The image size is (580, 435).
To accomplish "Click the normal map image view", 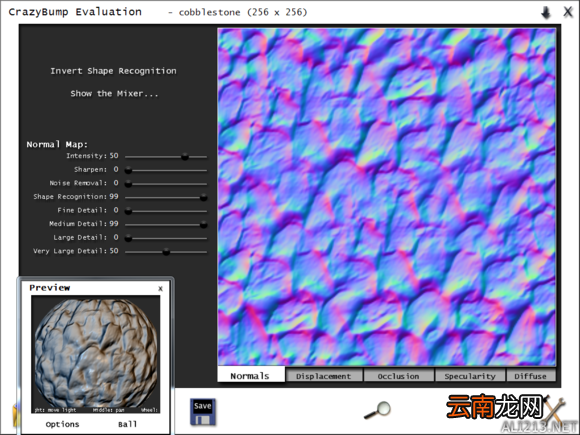I will click(387, 197).
